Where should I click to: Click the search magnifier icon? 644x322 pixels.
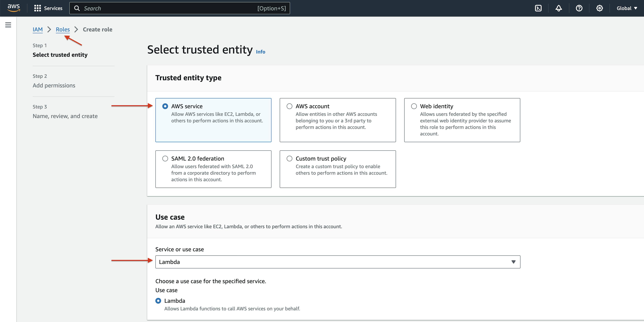coord(77,8)
